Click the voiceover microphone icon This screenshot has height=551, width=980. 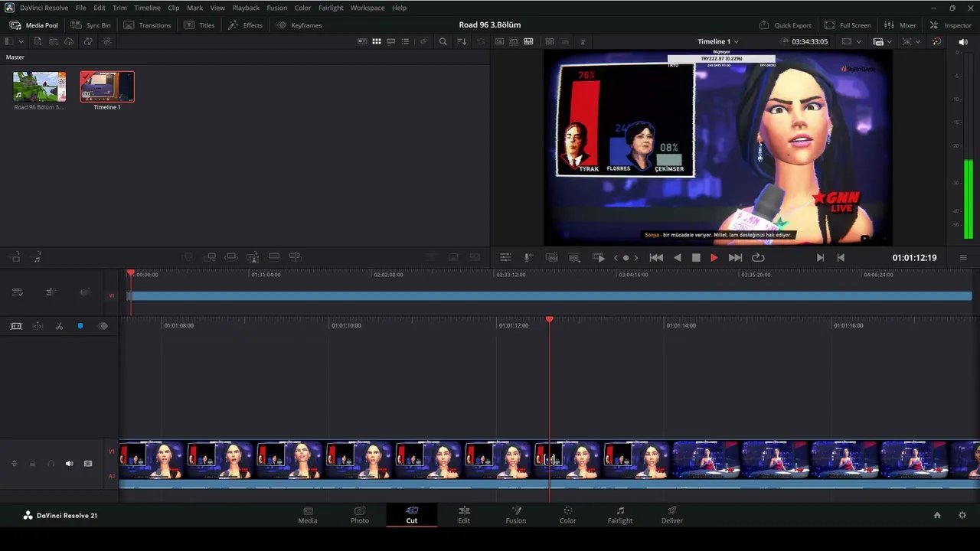click(528, 258)
